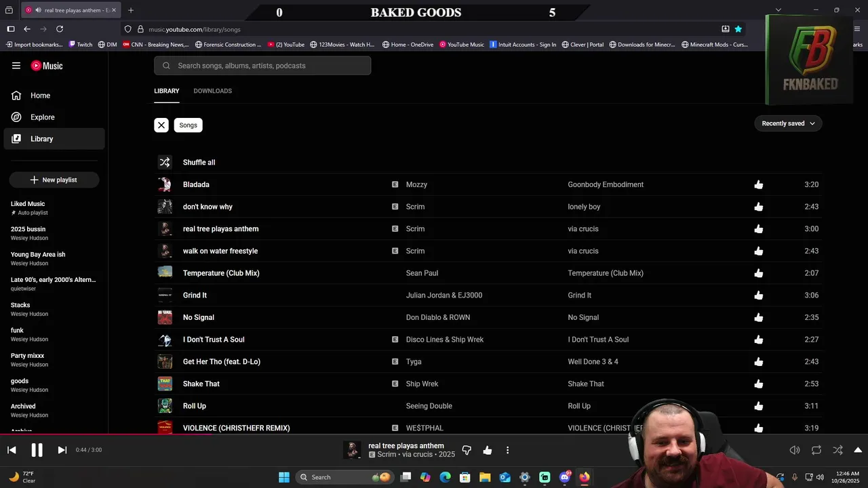Skip to next track

(x=62, y=450)
